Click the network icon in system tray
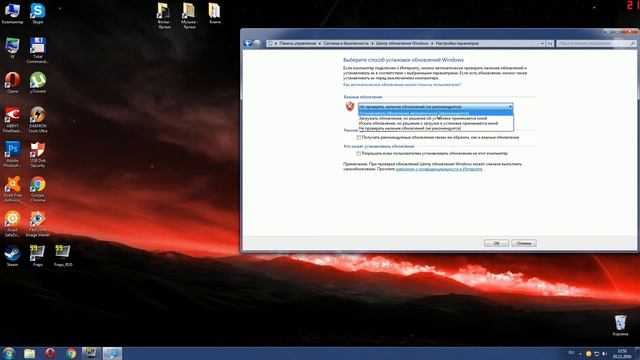The width and height of the screenshot is (640, 360). tap(596, 353)
